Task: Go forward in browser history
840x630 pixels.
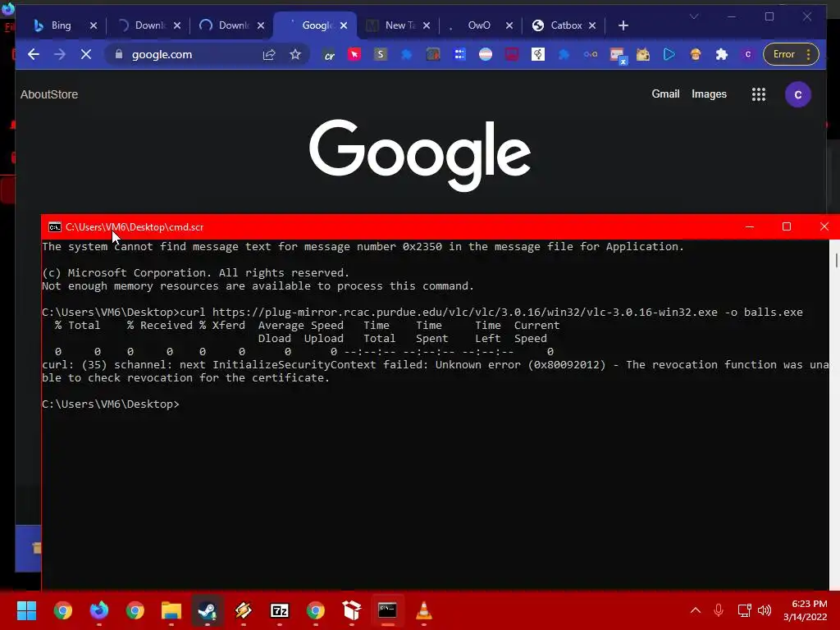Action: (59, 54)
